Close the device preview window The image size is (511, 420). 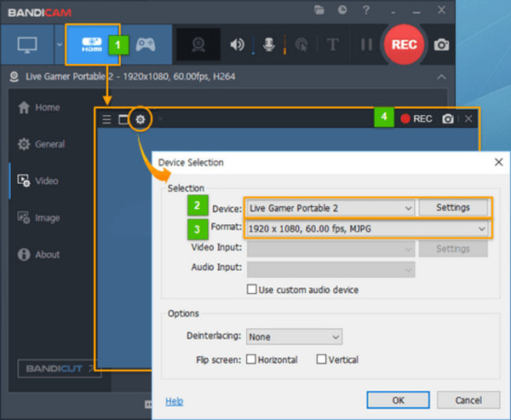point(468,118)
